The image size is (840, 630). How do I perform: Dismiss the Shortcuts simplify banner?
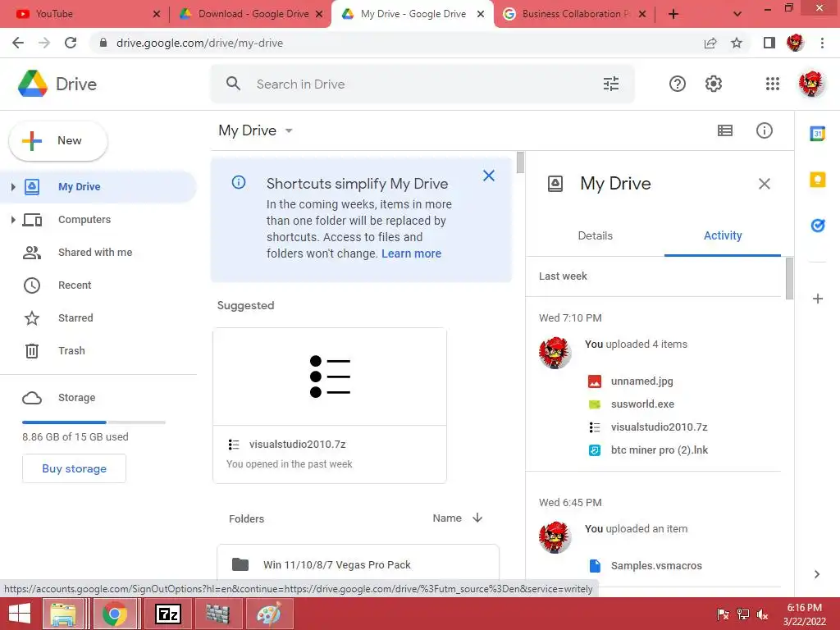point(489,176)
